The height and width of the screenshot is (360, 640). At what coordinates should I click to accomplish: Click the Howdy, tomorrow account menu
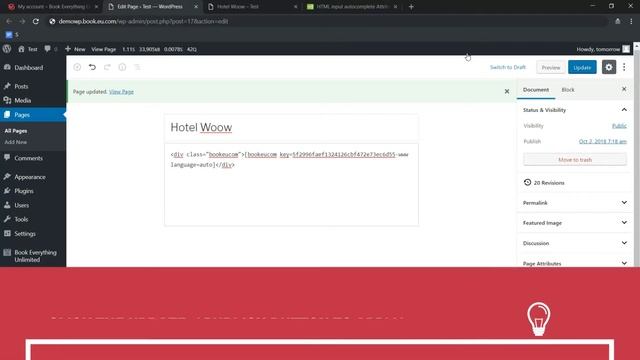tap(602, 49)
